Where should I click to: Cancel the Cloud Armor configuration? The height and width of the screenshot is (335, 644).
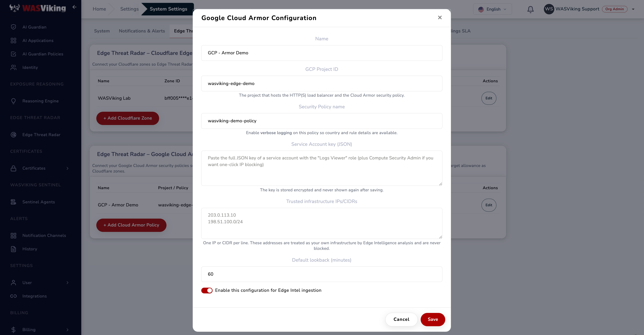(401, 319)
